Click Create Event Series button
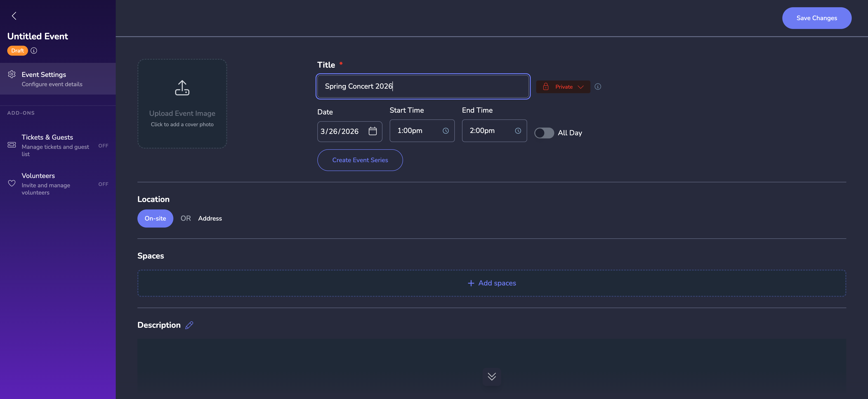 (360, 160)
